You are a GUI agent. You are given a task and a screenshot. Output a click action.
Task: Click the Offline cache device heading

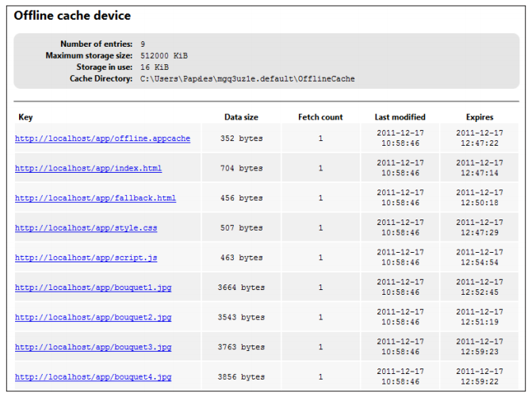tap(72, 16)
